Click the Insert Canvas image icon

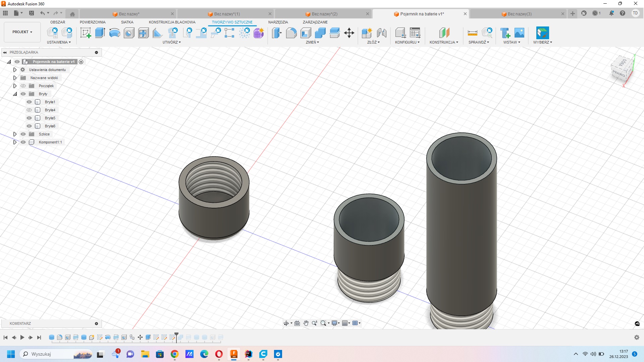click(x=519, y=33)
